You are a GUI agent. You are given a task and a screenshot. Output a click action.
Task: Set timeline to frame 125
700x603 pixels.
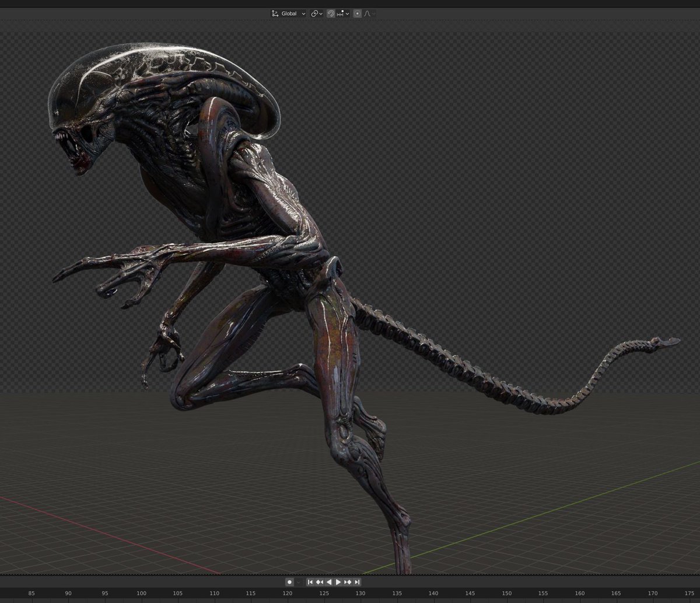324,593
